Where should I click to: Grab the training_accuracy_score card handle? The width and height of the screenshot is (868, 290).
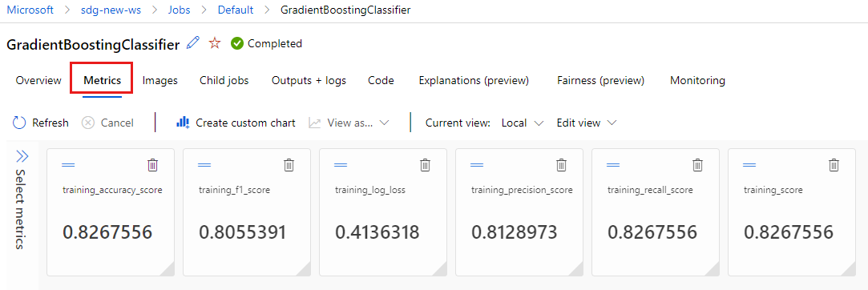pos(68,165)
